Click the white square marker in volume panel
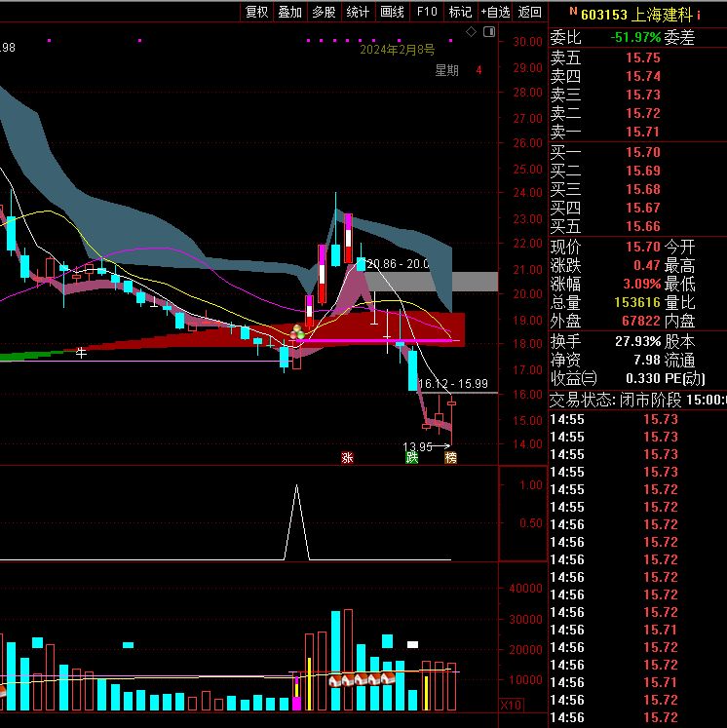 [412, 644]
